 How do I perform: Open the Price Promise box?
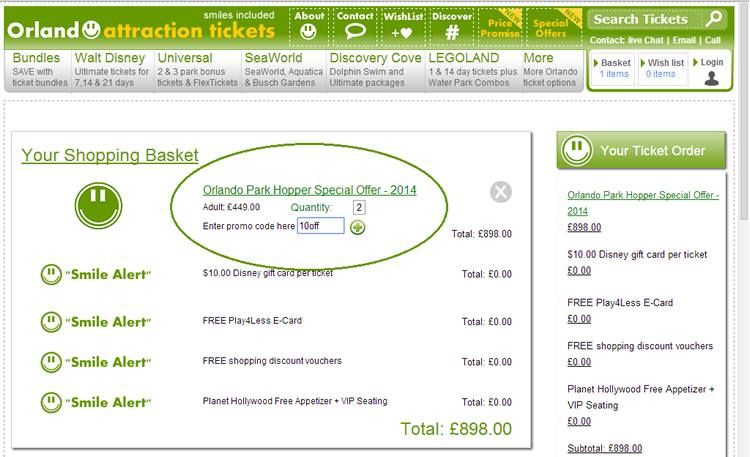(x=500, y=27)
